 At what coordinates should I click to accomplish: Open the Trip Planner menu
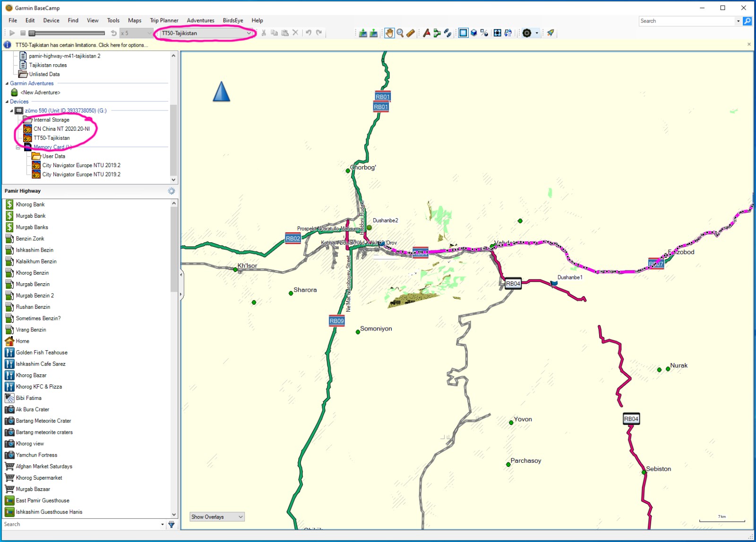[x=164, y=20]
